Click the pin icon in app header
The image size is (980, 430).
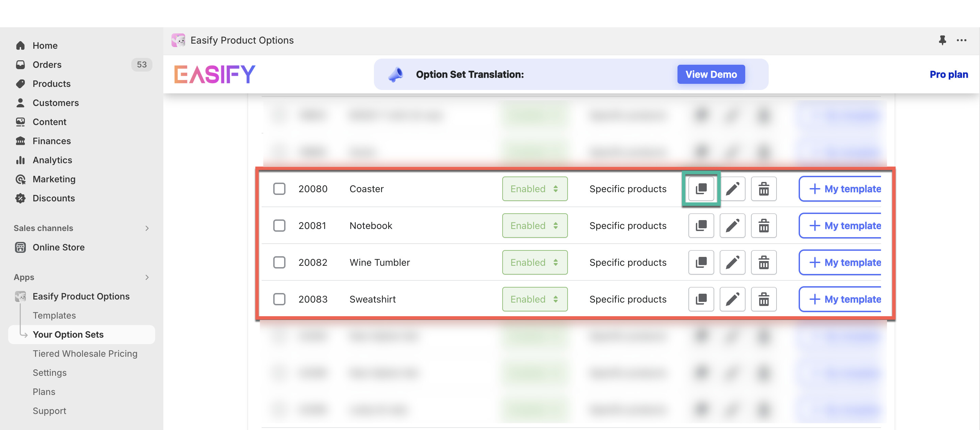pos(942,40)
